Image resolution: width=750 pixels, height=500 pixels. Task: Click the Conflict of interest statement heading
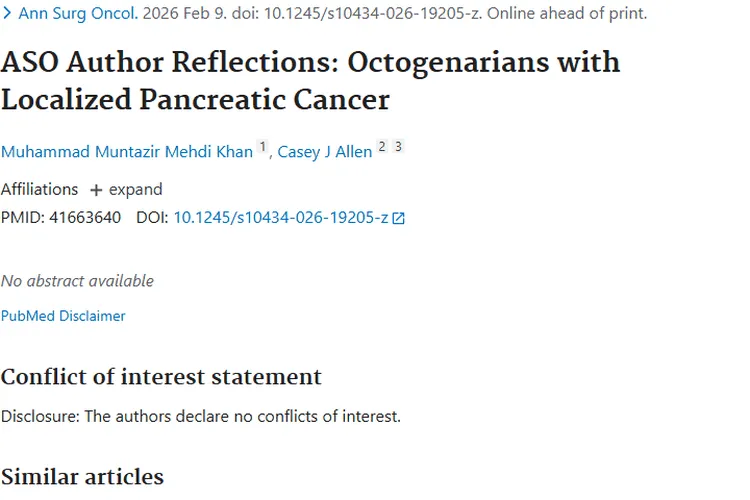pyautogui.click(x=161, y=377)
